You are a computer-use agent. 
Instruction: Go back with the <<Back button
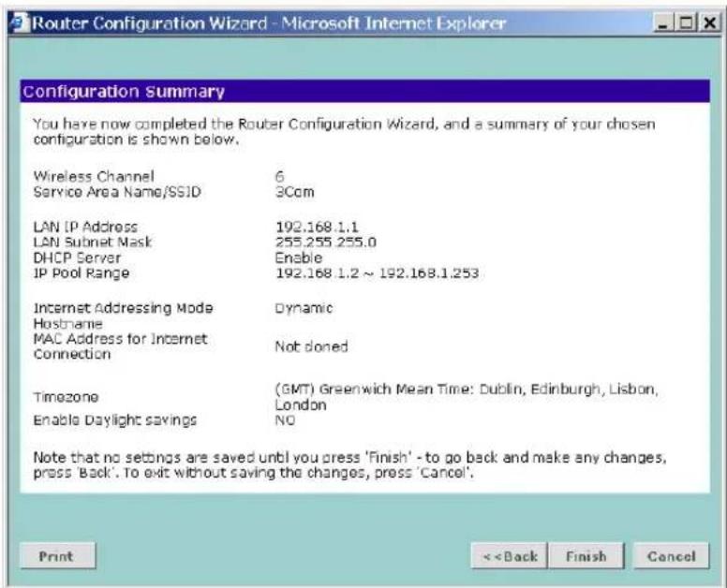point(509,555)
